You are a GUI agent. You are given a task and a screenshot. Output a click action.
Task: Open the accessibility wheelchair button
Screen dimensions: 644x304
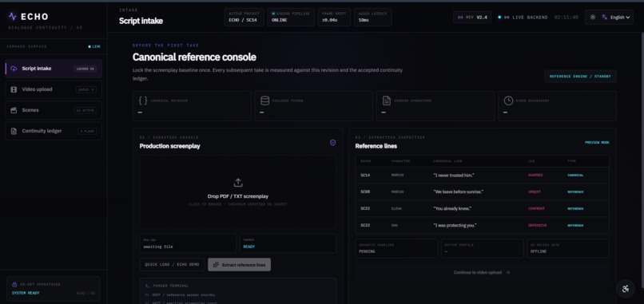tap(626, 289)
